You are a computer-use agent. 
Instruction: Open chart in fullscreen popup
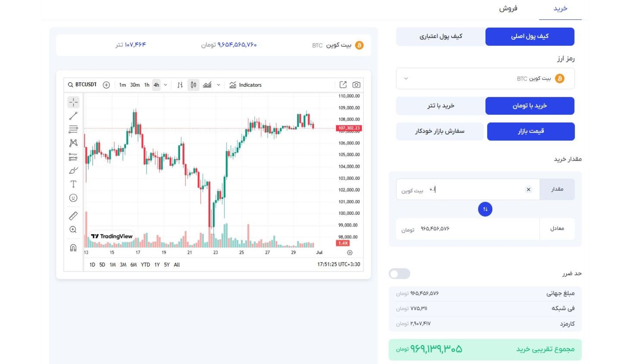(x=343, y=85)
